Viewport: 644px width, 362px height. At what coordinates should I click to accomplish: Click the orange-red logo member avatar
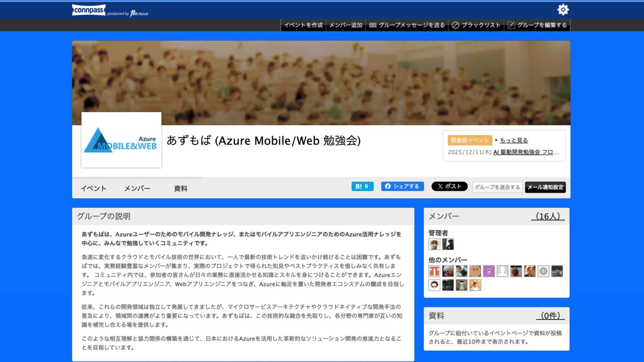434,271
